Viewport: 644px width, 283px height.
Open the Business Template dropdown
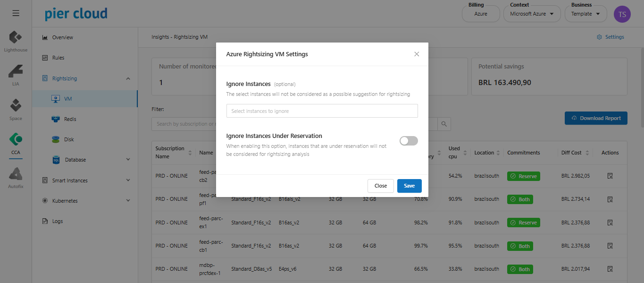coord(585,14)
